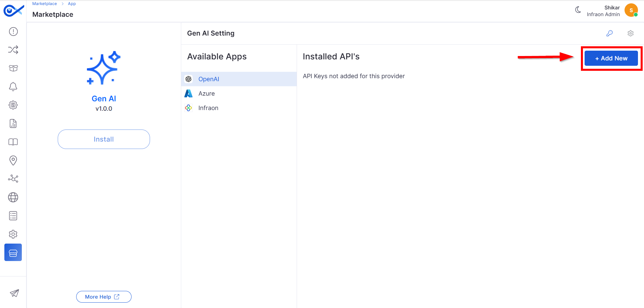Screen dimensions: 644x308
Task: Open the shuffle arrows icon in sidebar
Action: [x=13, y=50]
